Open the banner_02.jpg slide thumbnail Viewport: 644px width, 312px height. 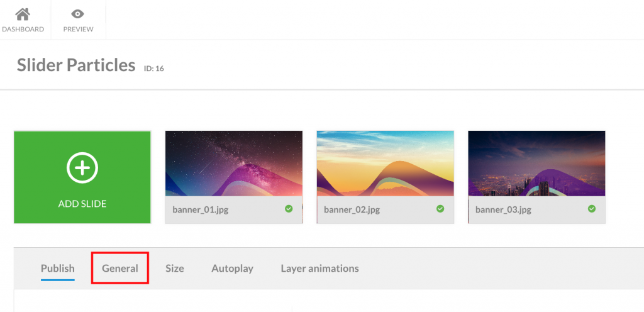[386, 164]
